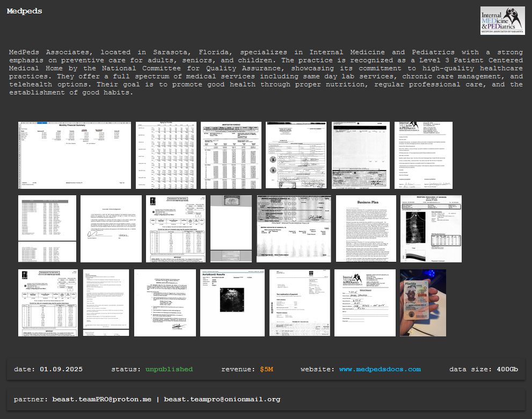
Task: Click the www.medpedsdocs.com website link
Action: coord(380,369)
